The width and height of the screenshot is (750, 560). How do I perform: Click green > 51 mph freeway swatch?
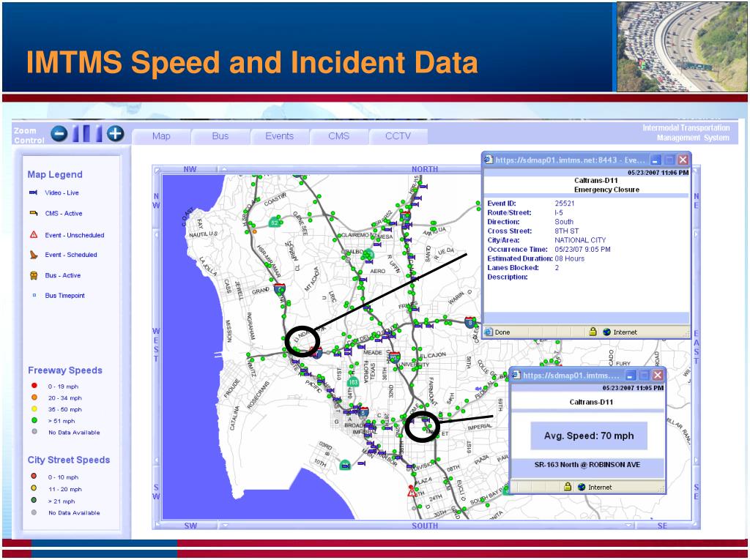click(34, 420)
